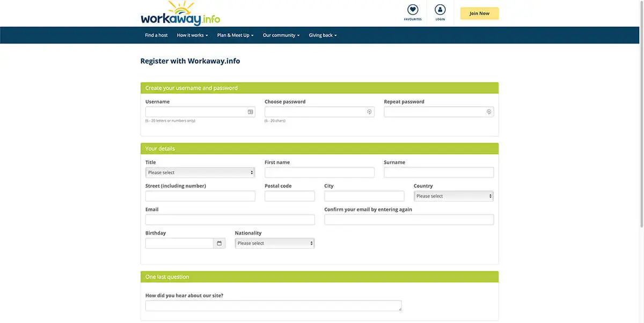The height and width of the screenshot is (323, 644).
Task: Click 'Register with Workaway.info' heading
Action: pyautogui.click(x=190, y=61)
